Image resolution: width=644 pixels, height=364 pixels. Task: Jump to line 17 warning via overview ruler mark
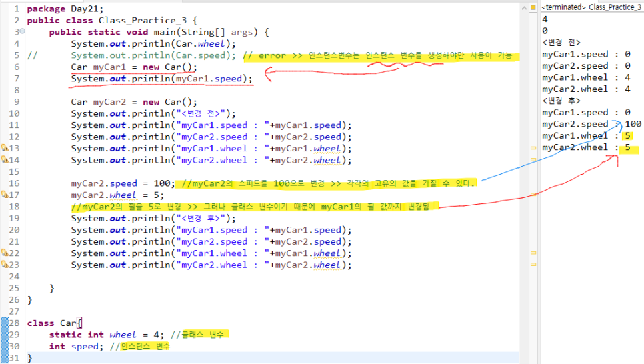[x=533, y=194]
